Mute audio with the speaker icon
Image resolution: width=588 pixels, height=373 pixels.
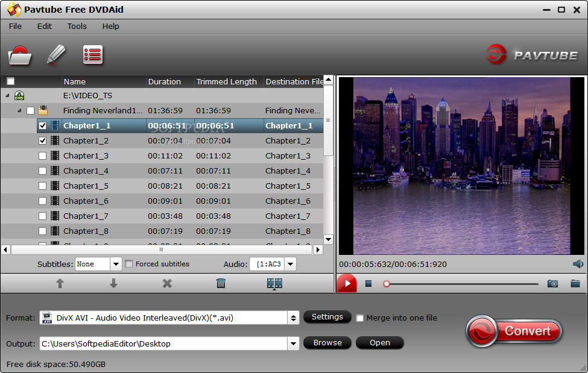[578, 264]
